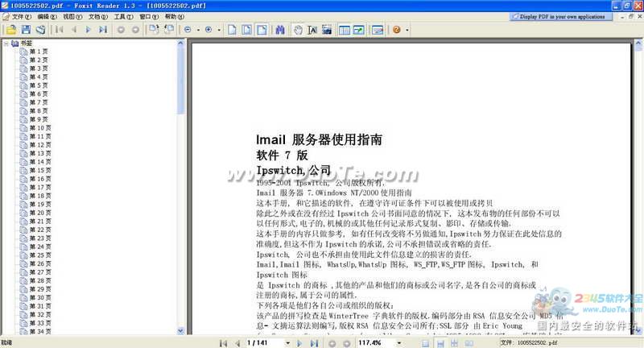The image size is (644, 348).
Task: Select single page layout in status bar
Action: [426, 343]
